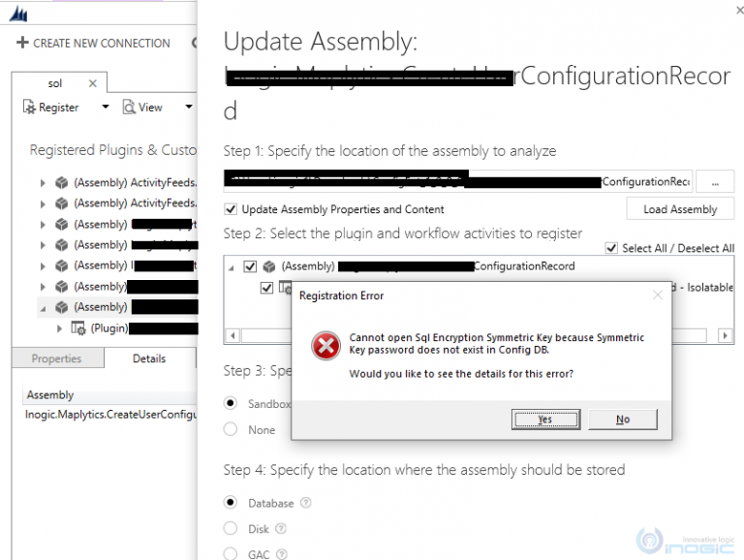The image size is (744, 560).
Task: Click Yes in Registration Error dialog
Action: click(x=545, y=420)
